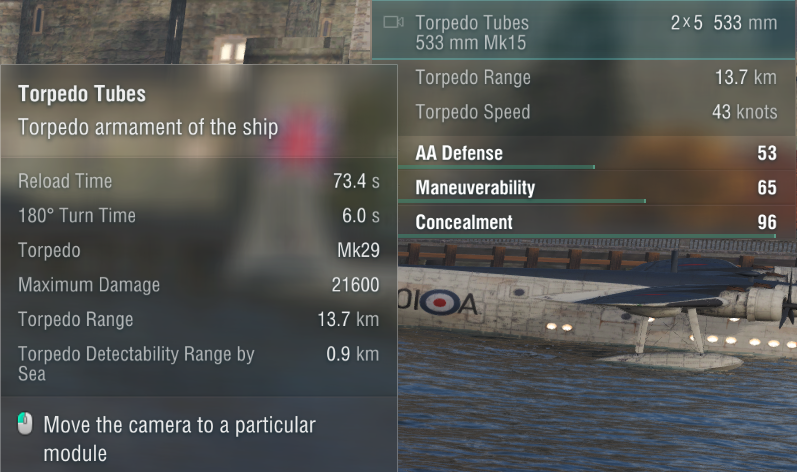Click the "Move the camera to a particular module" hint

[x=180, y=439]
